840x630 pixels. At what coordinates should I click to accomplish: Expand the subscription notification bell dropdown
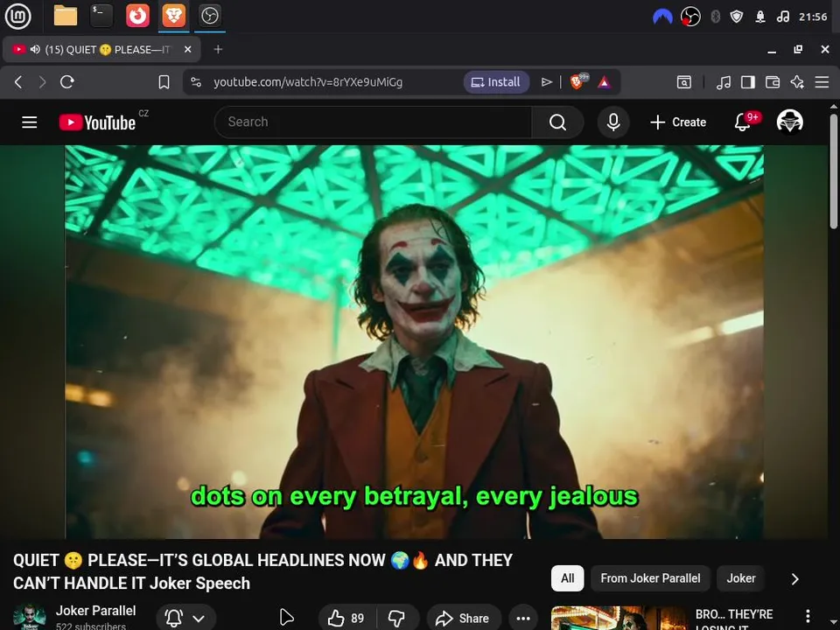click(185, 619)
